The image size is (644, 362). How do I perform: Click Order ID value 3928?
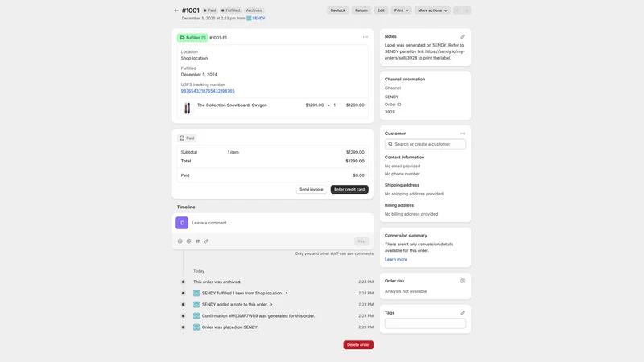coord(390,112)
